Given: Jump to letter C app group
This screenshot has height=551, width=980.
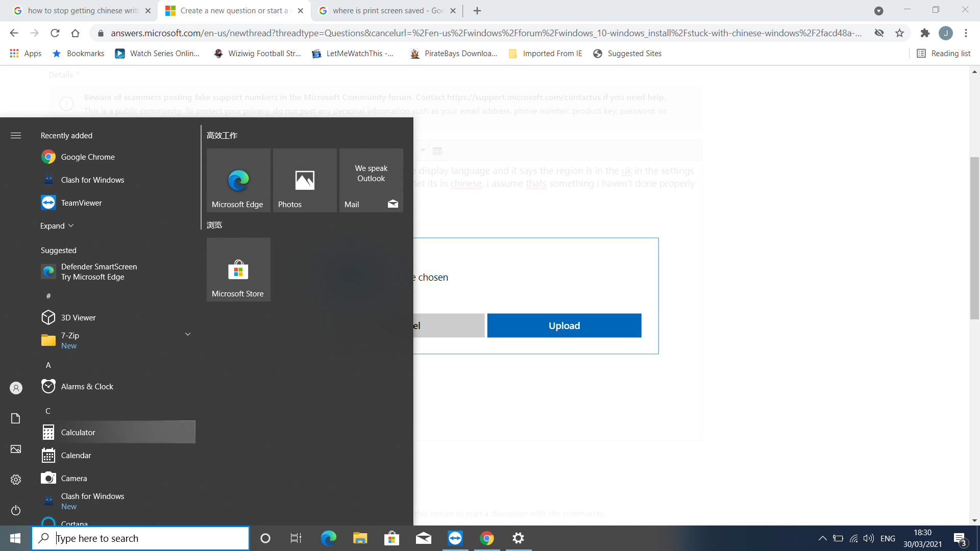Looking at the screenshot, I should pos(48,411).
